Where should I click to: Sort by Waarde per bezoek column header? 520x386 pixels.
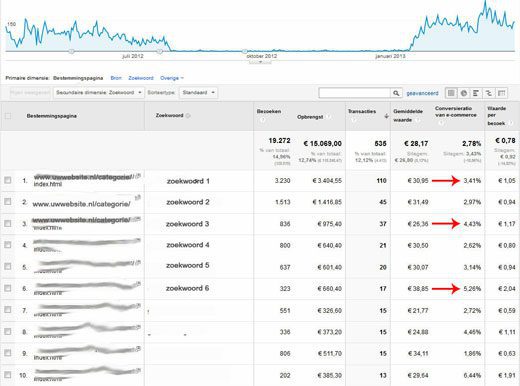pos(497,116)
